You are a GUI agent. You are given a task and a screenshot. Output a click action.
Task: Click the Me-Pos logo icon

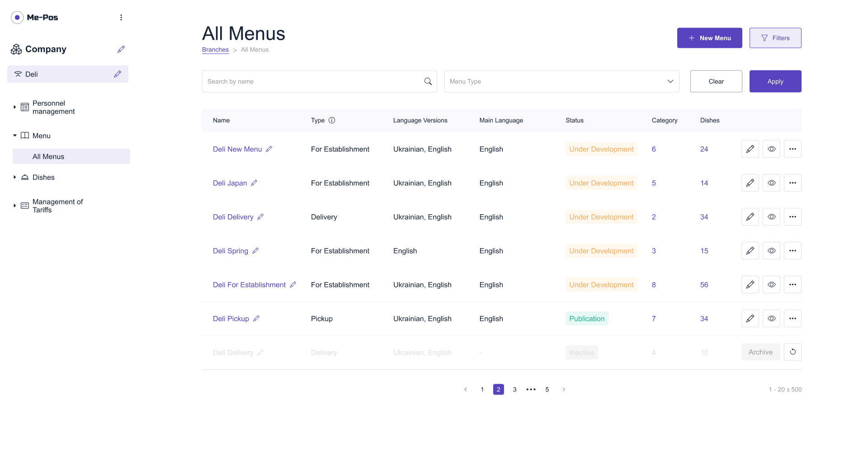pyautogui.click(x=17, y=18)
